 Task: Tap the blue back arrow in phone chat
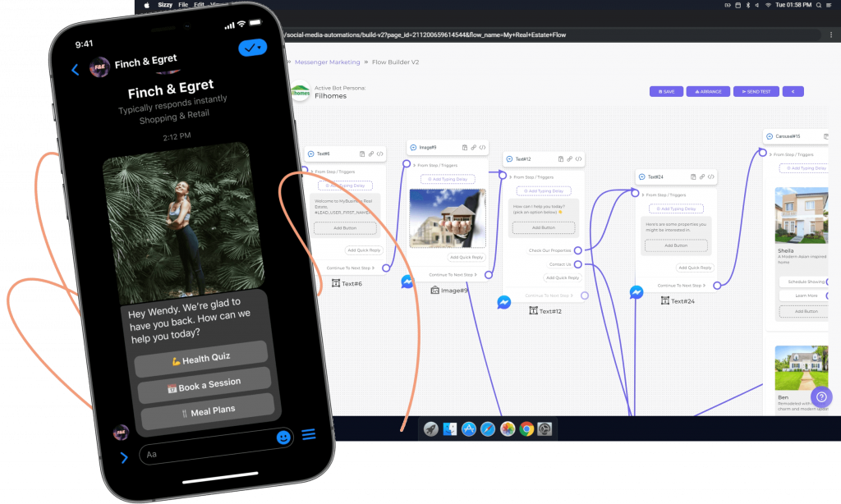tap(75, 70)
